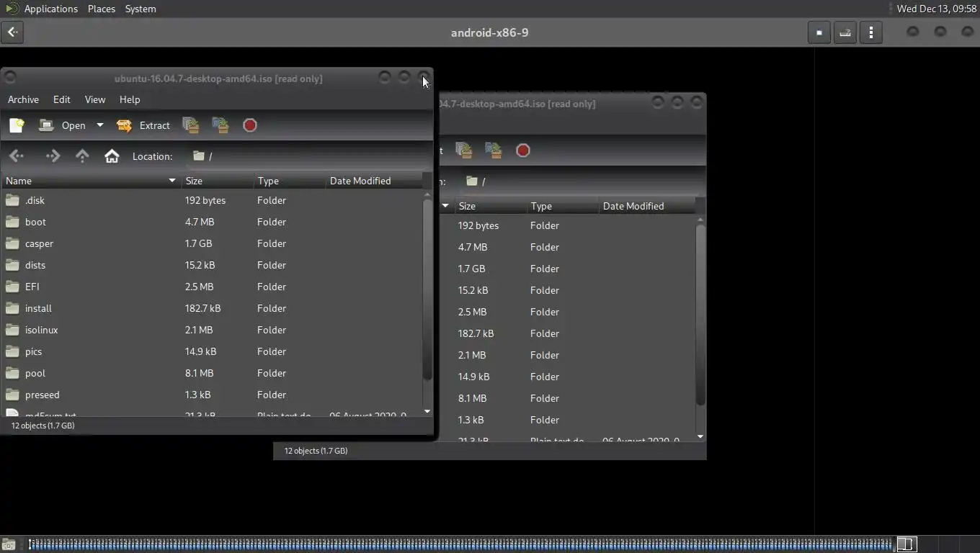Select the pool folder name

(35, 373)
